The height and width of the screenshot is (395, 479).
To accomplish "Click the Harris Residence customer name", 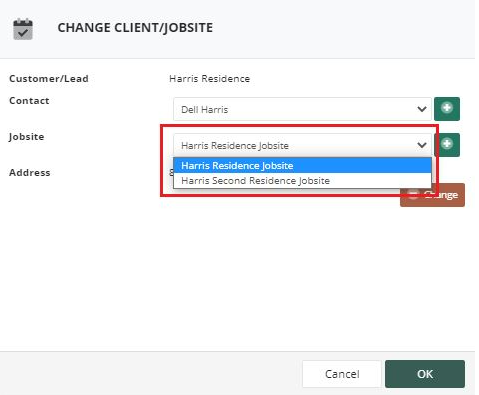I will pyautogui.click(x=209, y=79).
